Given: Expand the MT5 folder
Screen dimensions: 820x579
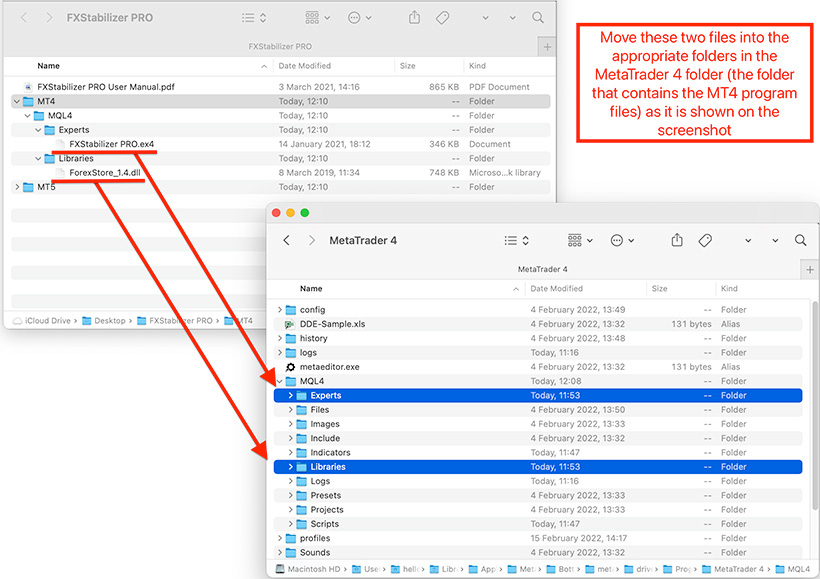Looking at the screenshot, I should tap(17, 187).
